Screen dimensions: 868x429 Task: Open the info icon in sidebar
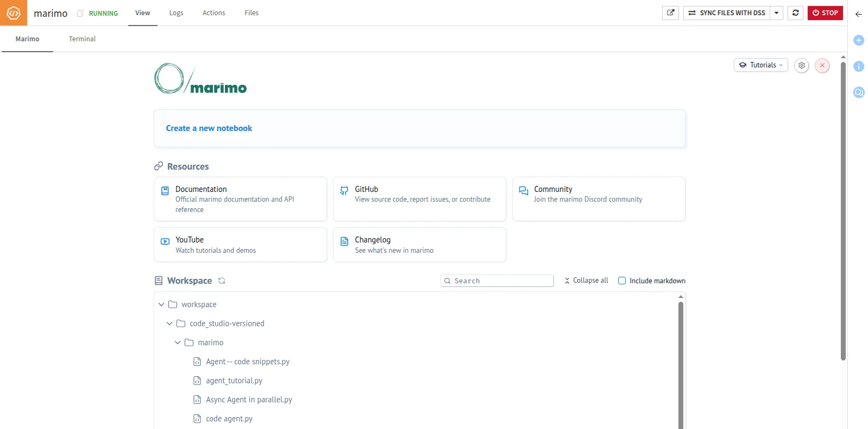click(x=859, y=66)
